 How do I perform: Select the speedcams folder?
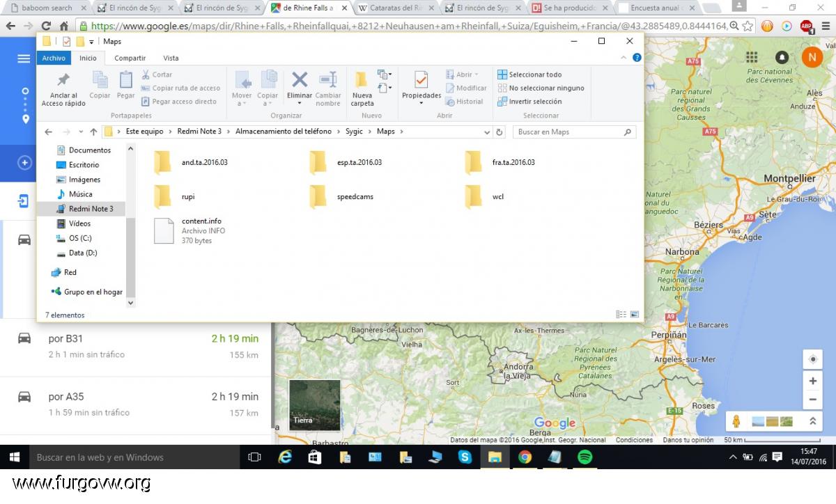pos(342,197)
